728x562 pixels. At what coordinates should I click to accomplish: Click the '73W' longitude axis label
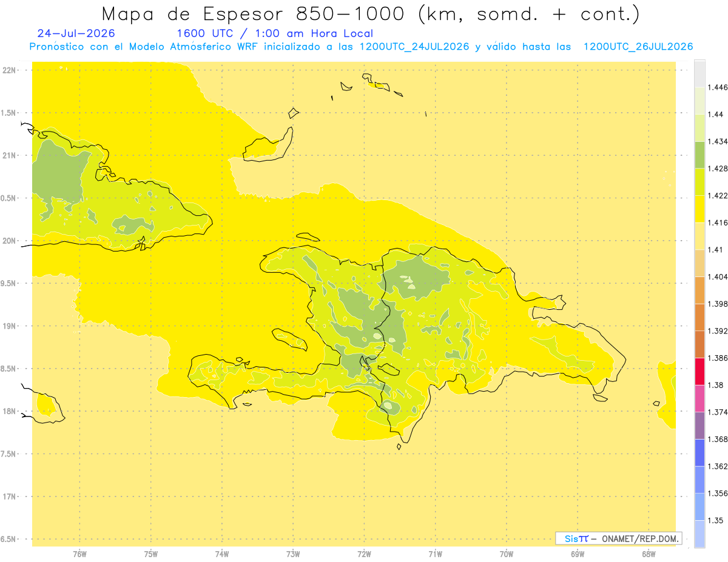click(x=293, y=554)
